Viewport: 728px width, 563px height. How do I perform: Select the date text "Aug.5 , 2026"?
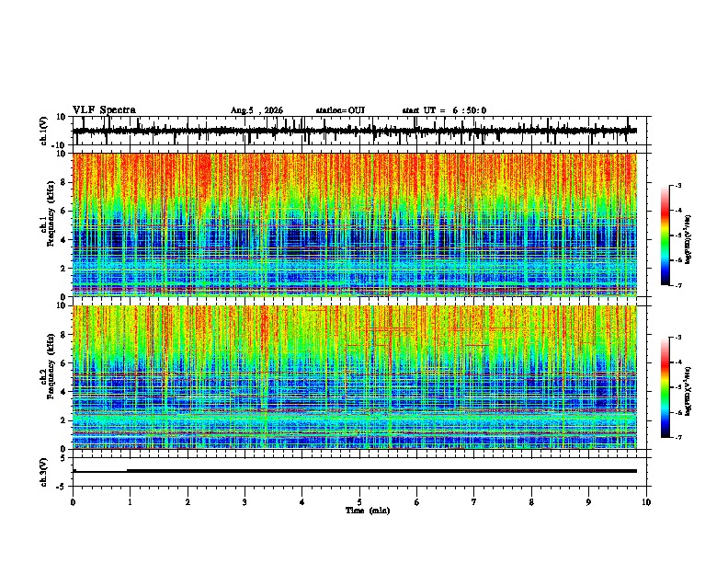point(256,110)
